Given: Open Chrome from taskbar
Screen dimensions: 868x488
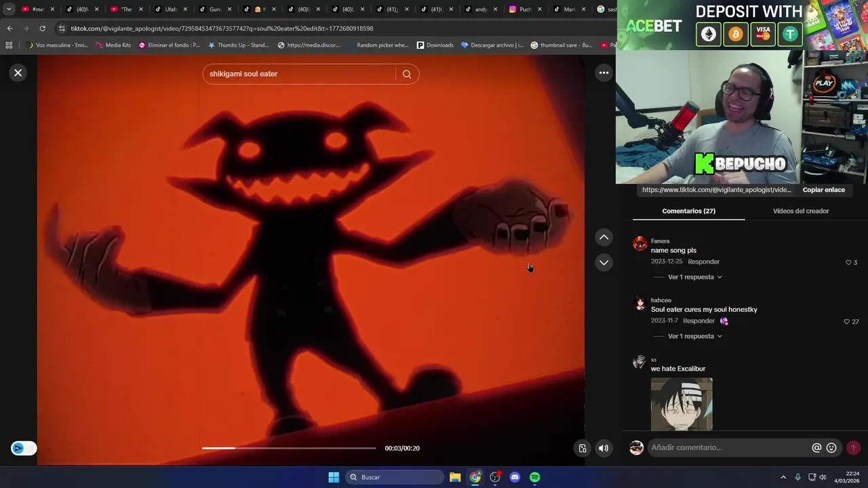Looking at the screenshot, I should click(x=475, y=477).
